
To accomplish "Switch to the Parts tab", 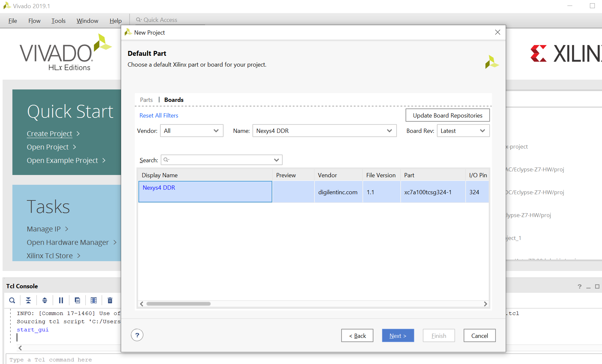I will [x=146, y=100].
